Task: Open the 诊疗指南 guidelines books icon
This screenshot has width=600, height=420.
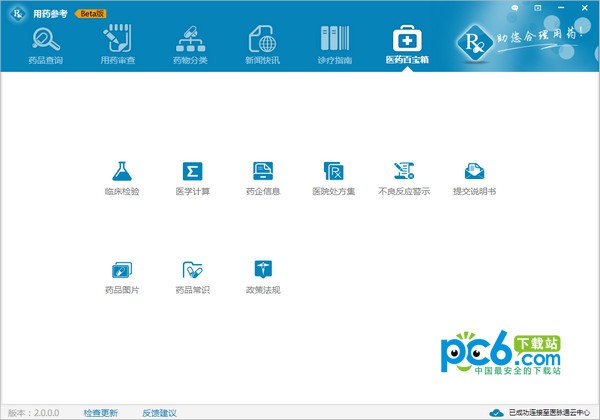Action: [335, 38]
